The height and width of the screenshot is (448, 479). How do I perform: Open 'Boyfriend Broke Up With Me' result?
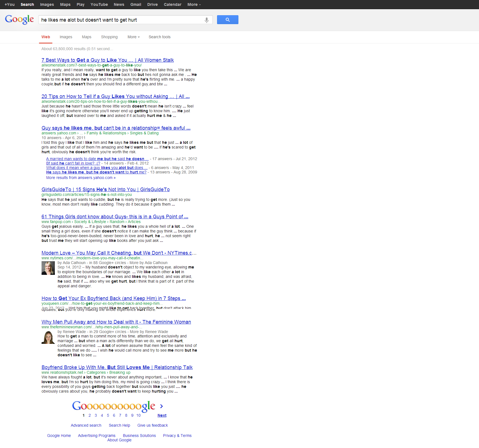[117, 367]
